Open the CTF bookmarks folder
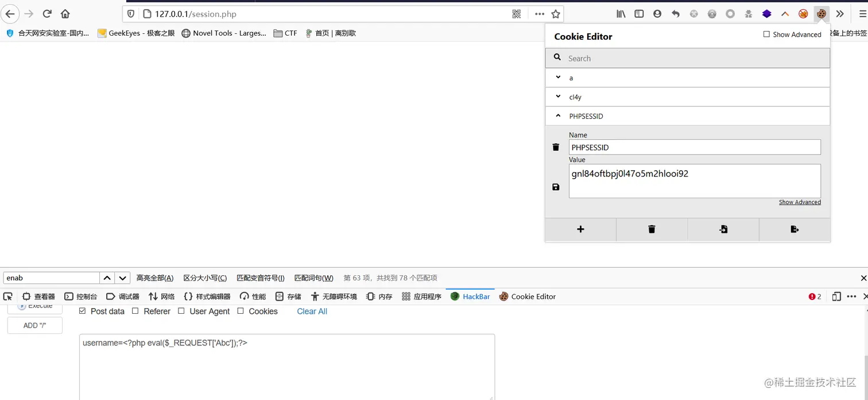The height and width of the screenshot is (400, 868). tap(285, 33)
